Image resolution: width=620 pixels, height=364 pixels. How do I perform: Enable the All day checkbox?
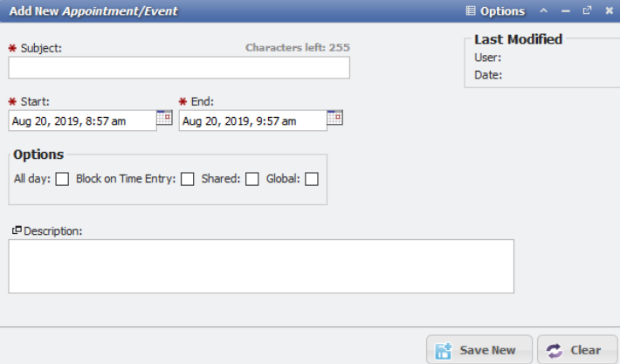[63, 179]
